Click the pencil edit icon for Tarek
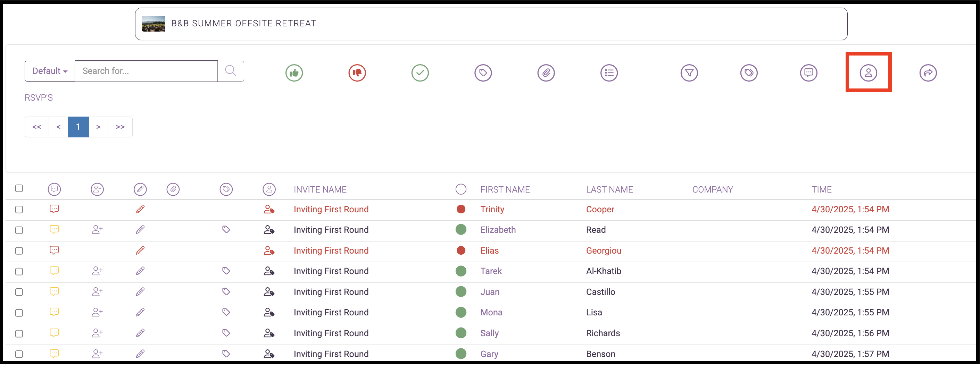This screenshot has height=365, width=980. click(140, 271)
